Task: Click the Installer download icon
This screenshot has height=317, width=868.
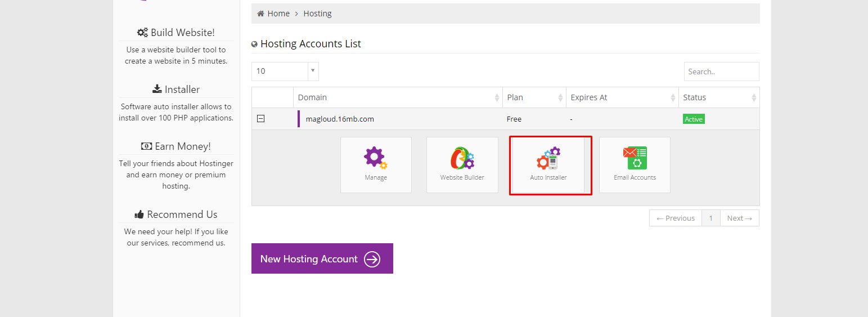Action: click(x=157, y=89)
